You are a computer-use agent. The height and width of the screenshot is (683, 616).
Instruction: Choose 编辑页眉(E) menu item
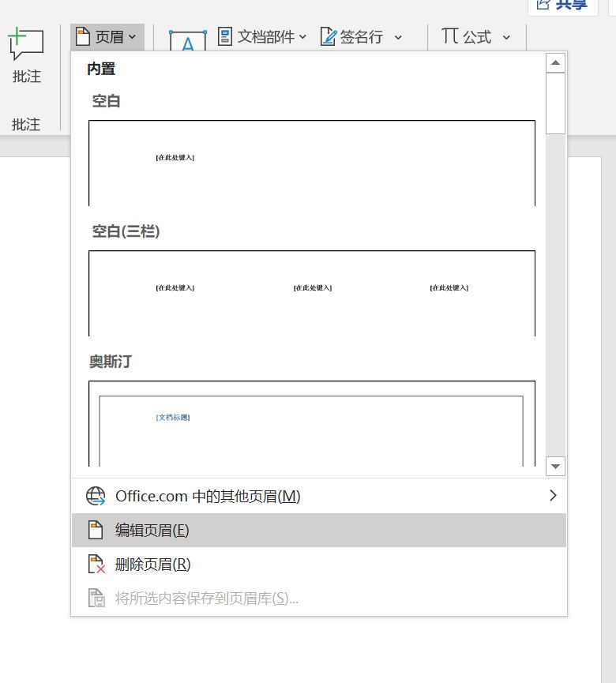(x=319, y=530)
